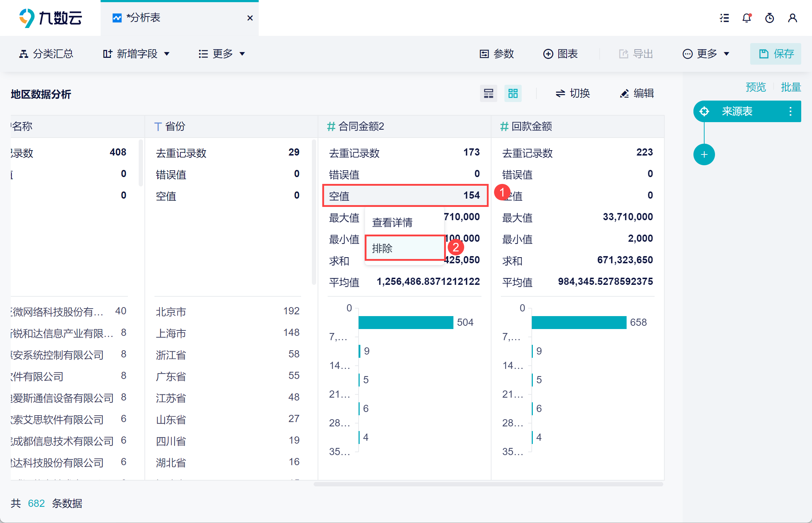This screenshot has width=812, height=523.
Task: Open the timer/schedule clock icon
Action: (769, 18)
